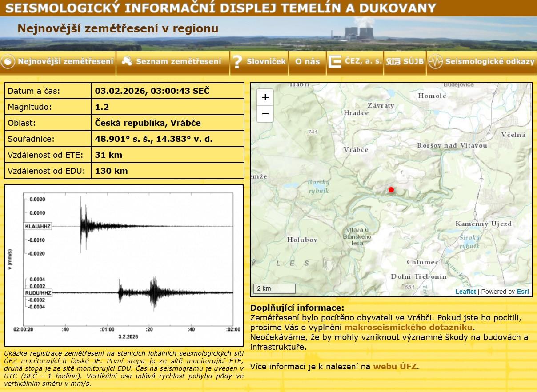
Task: Go to Seismologické odkazy page
Action: 489,62
